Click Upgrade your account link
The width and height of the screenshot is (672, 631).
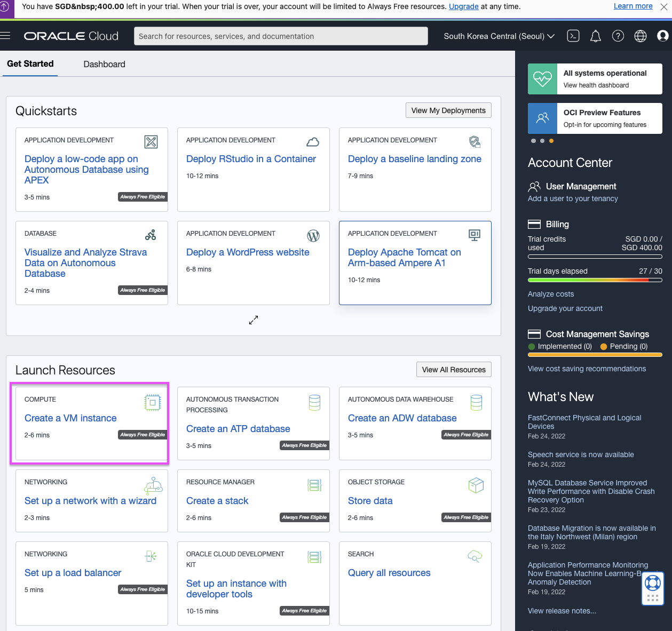565,308
